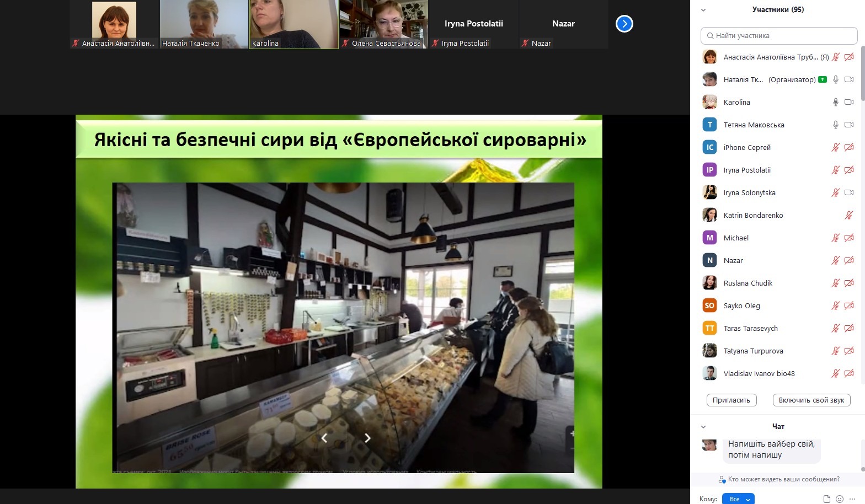Viewport: 865px width, 504px height.
Task: Click Tatyana Turpurova's camera-off icon
Action: pos(849,351)
